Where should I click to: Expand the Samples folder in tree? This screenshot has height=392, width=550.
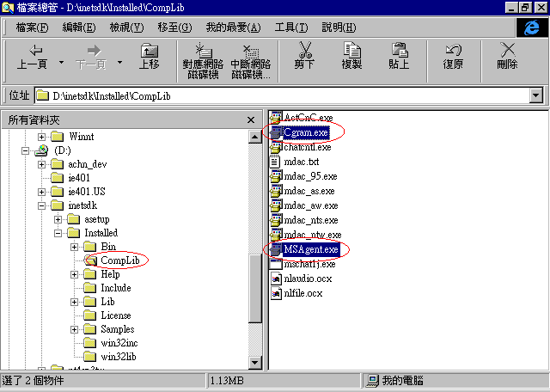coord(75,329)
